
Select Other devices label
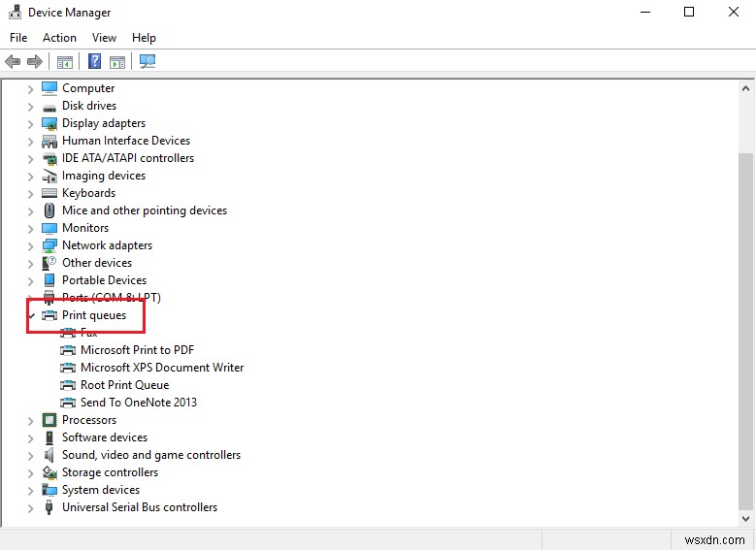(97, 263)
